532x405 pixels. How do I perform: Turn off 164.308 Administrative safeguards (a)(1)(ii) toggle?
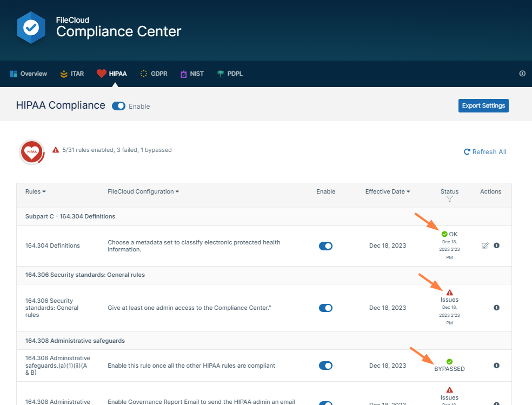pos(325,366)
